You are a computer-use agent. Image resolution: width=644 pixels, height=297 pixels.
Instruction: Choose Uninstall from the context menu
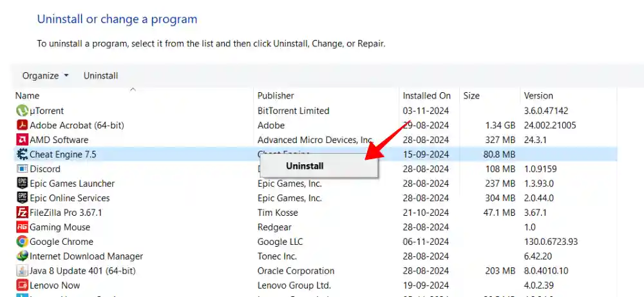(x=305, y=166)
